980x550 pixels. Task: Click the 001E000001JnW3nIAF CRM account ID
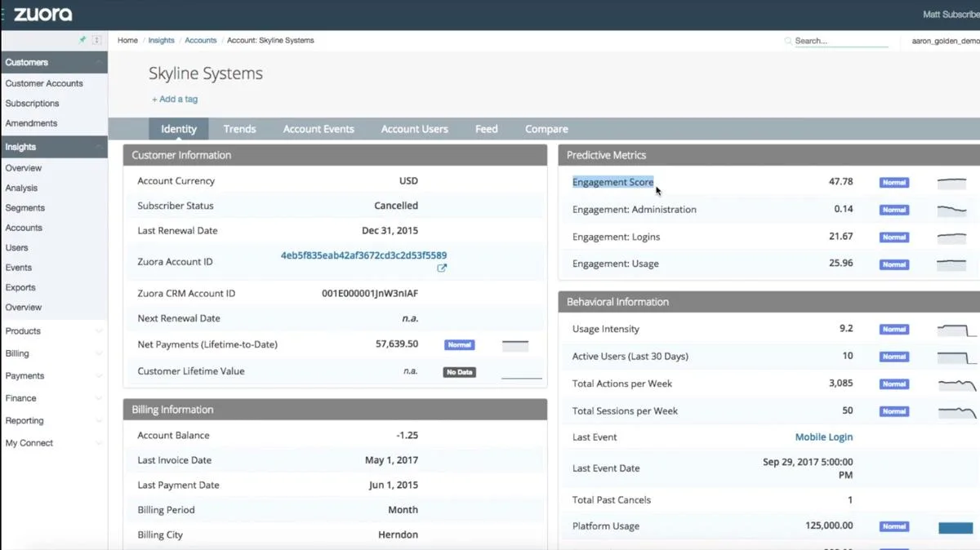370,294
